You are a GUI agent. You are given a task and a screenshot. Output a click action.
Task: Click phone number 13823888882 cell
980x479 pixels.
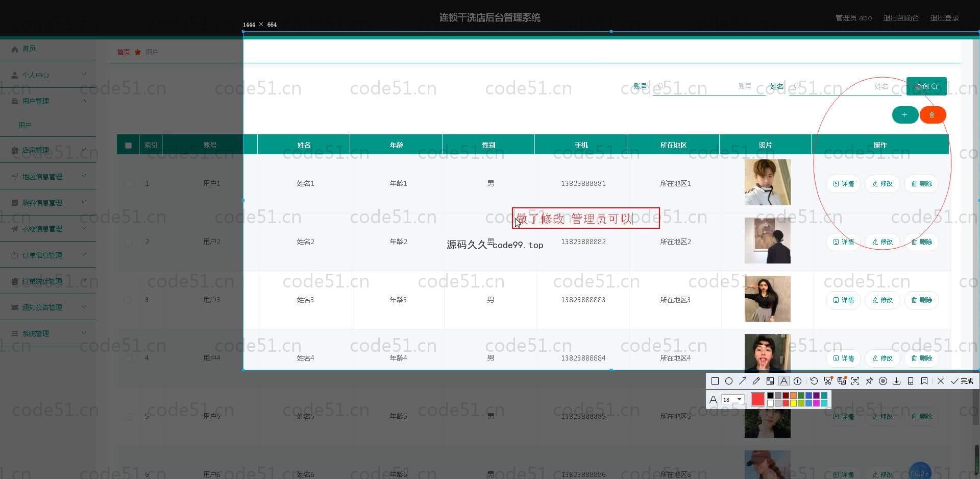pos(583,242)
